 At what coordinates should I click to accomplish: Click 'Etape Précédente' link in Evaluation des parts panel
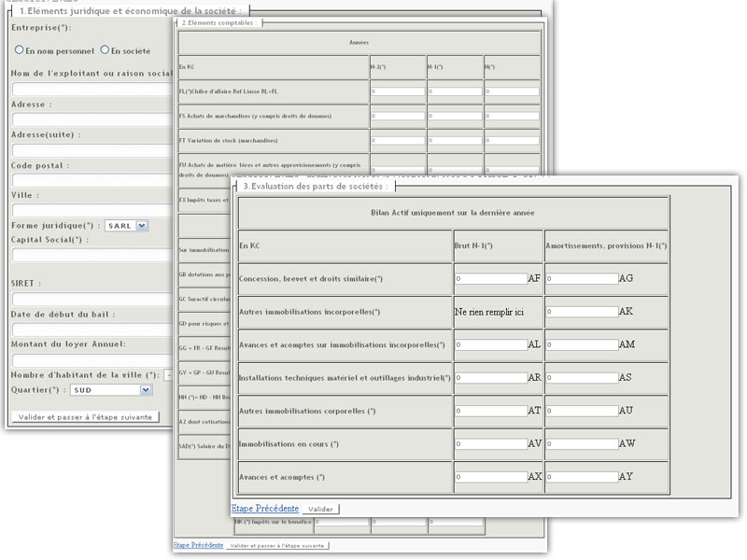point(265,509)
